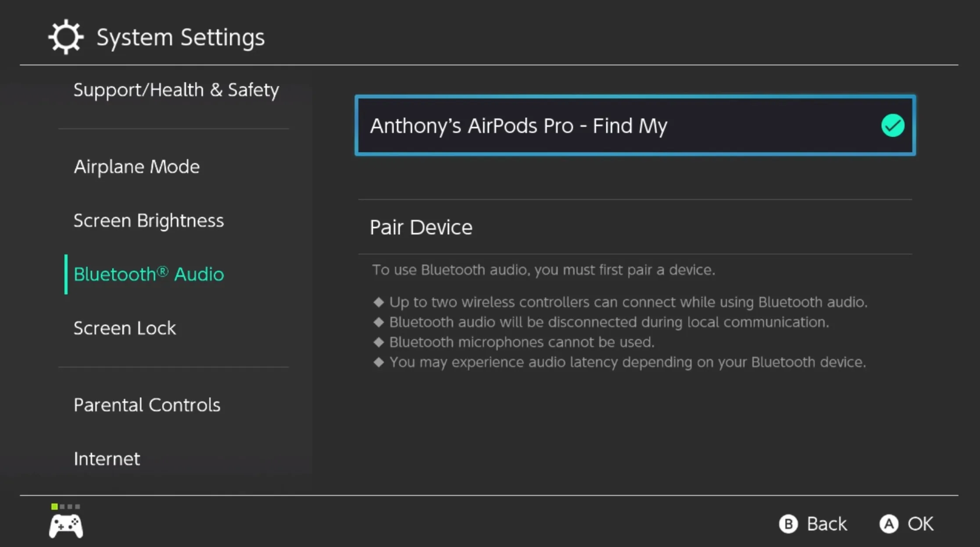Click the green checkmark on AirPods entry
Screen dimensions: 980x547
tap(893, 125)
